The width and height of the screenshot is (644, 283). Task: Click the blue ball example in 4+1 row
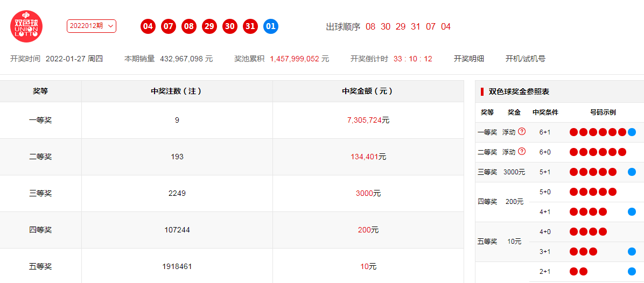pos(632,211)
